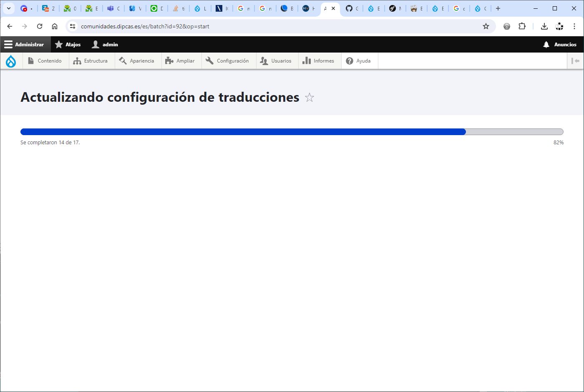Expand the tab search dropdown
This screenshot has width=584, height=392.
click(x=8, y=8)
